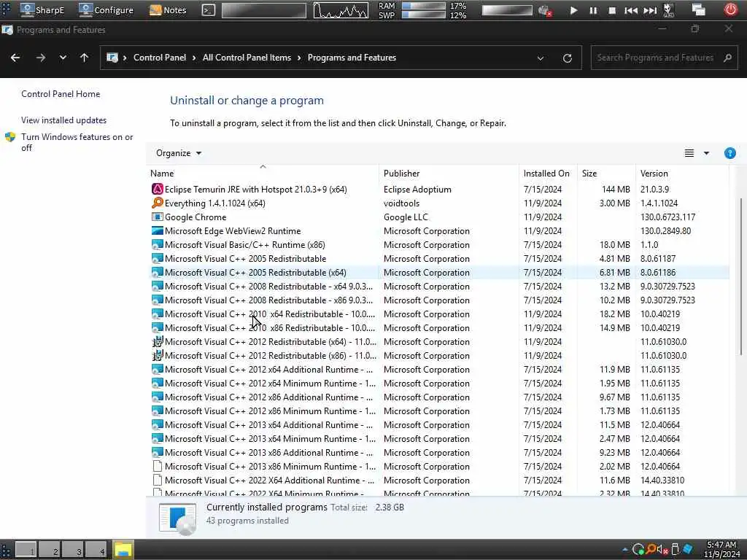The height and width of the screenshot is (560, 747).
Task: Select Visual C++ 2022 X64 Additional Runtime icon
Action: tap(158, 480)
